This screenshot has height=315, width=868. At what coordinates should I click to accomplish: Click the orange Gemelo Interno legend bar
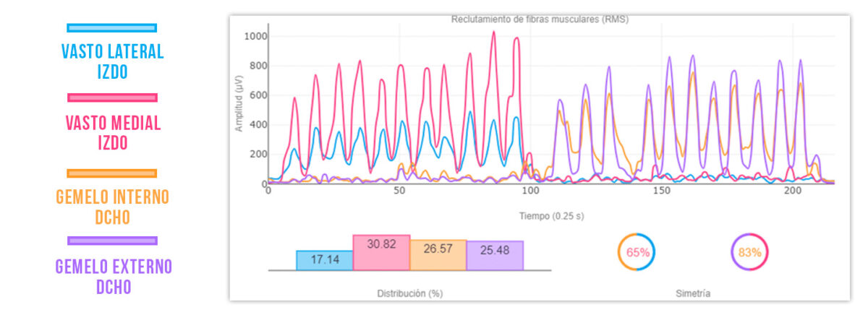[x=111, y=173]
